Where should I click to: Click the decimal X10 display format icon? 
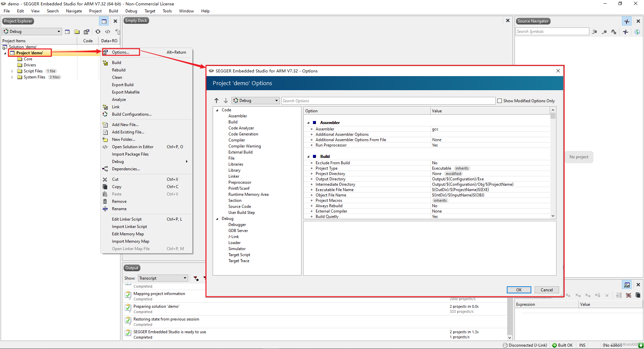pos(578,295)
